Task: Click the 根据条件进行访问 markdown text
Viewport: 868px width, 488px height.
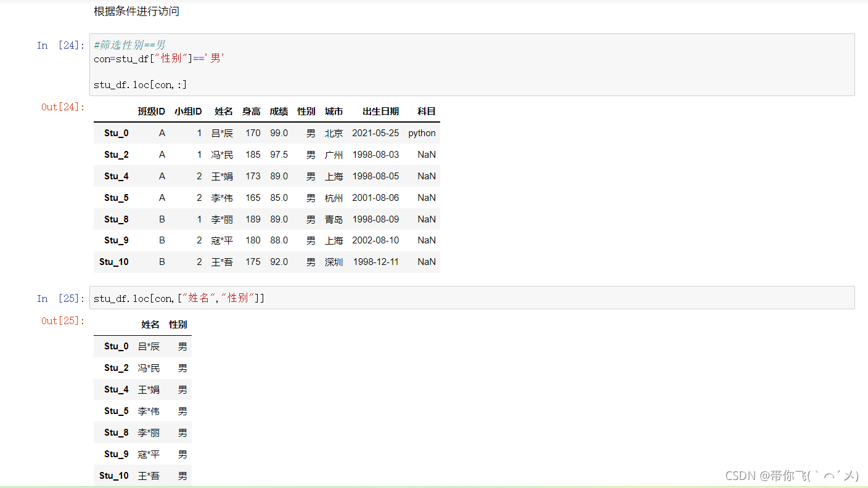Action: point(137,11)
